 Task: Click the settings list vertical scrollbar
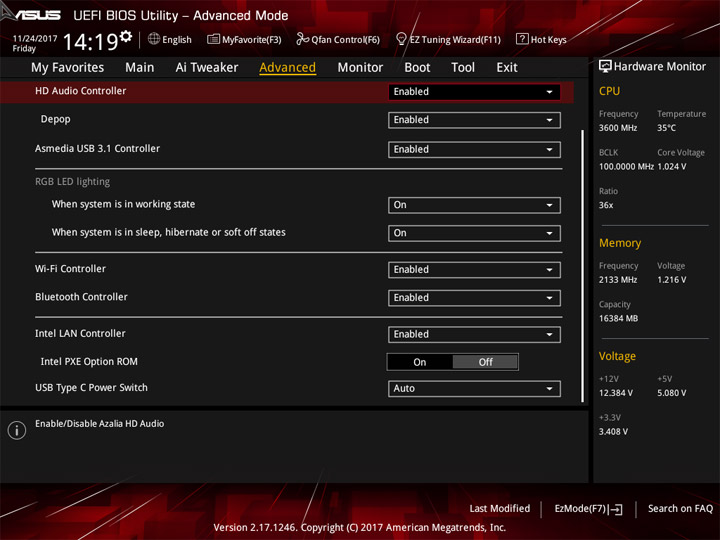pyautogui.click(x=583, y=266)
